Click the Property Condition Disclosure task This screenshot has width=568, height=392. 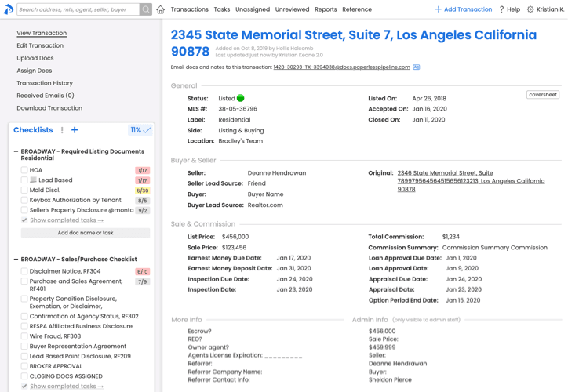tap(73, 303)
